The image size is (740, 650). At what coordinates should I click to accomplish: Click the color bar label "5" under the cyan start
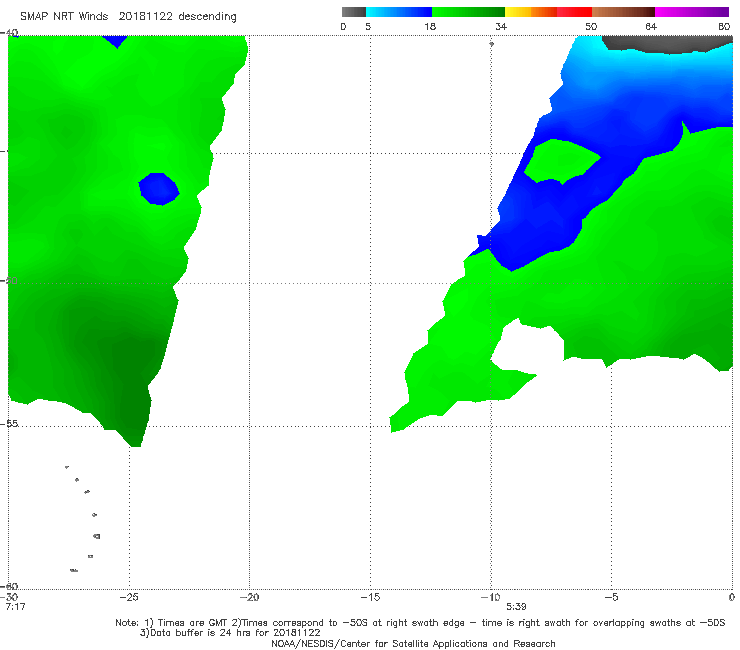click(x=368, y=26)
